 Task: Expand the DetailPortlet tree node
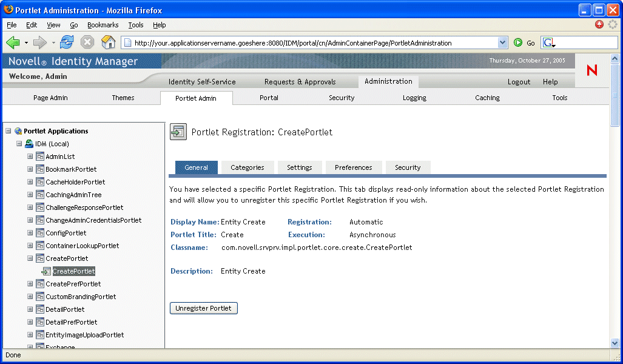(30, 309)
